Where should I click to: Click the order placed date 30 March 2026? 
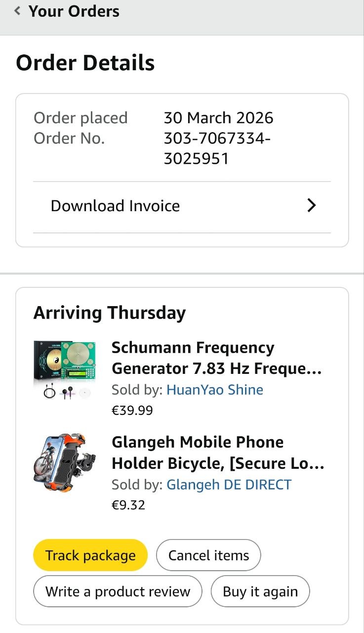218,118
